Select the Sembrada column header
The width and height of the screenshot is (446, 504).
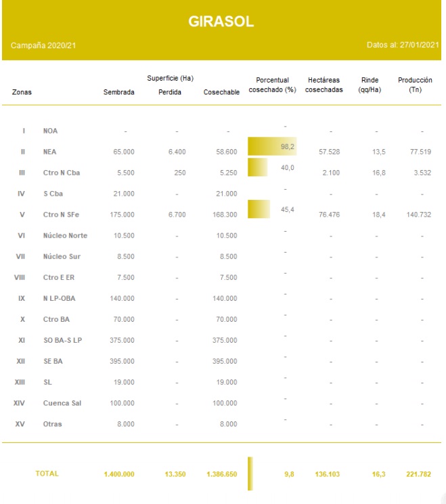(x=118, y=91)
